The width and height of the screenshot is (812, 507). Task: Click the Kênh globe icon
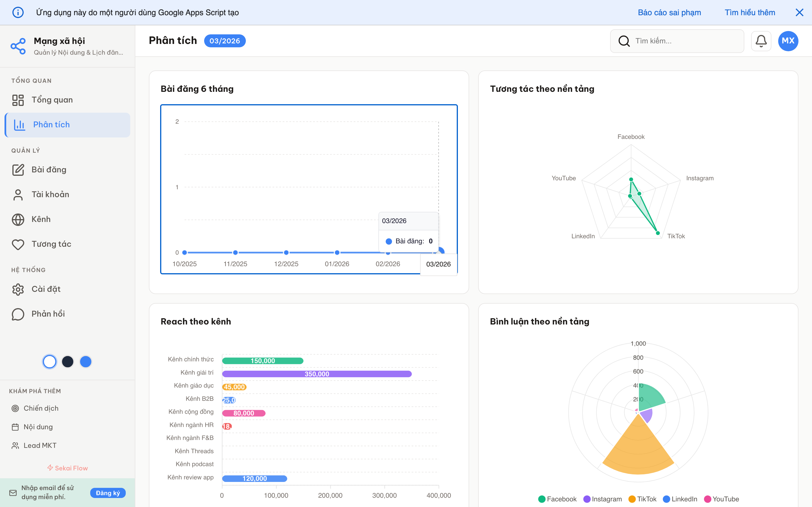(x=18, y=219)
